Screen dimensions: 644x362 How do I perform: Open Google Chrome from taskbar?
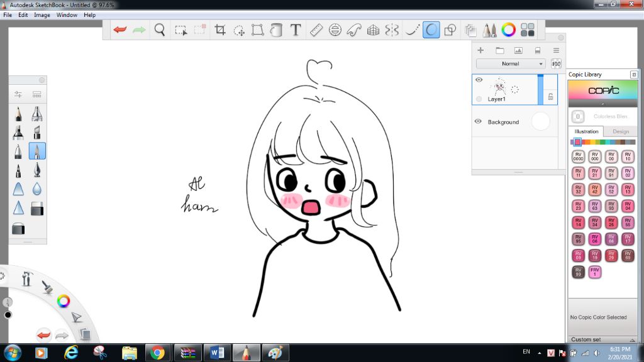pos(157,353)
